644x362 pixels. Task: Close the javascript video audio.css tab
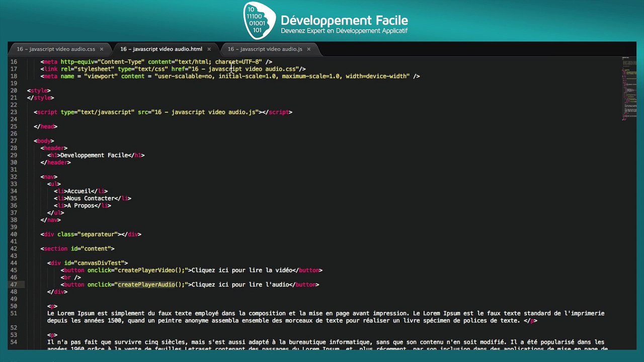pos(101,49)
